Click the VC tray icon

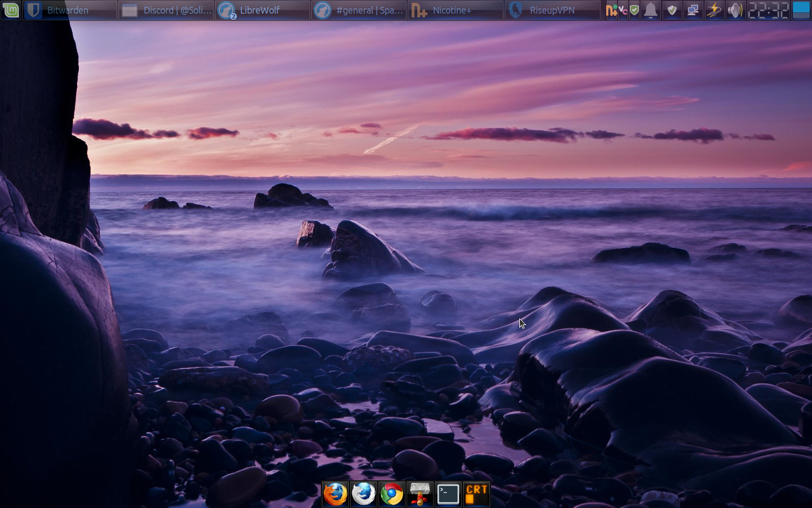tap(623, 10)
